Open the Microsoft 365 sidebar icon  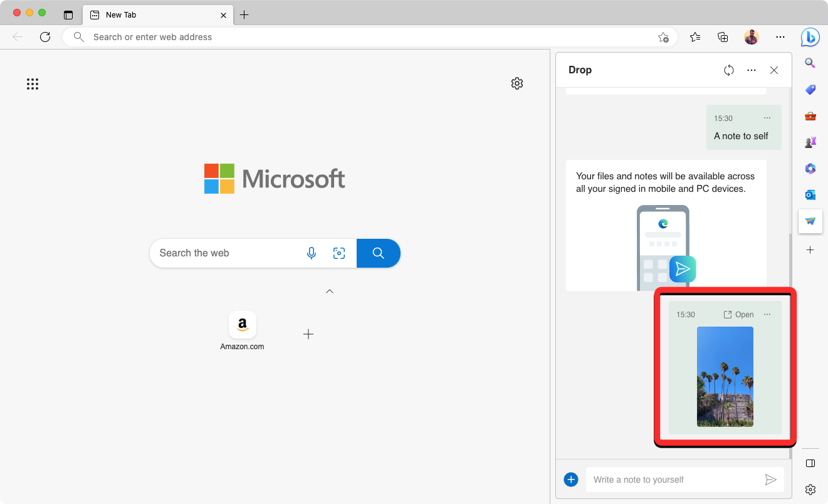point(810,169)
